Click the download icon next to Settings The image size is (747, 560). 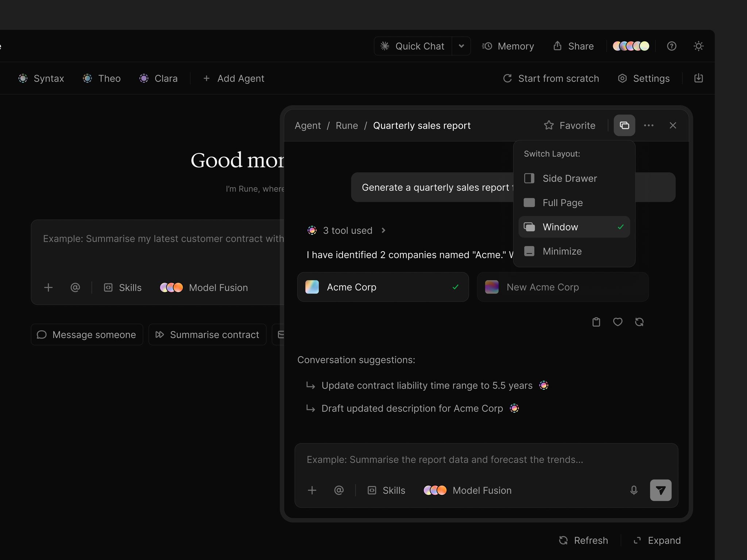click(698, 78)
